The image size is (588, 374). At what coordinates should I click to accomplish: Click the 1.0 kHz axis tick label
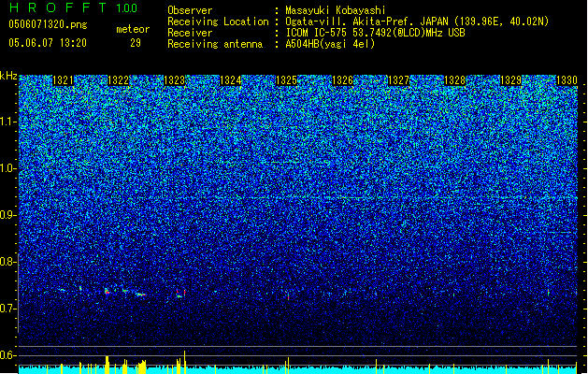tap(8, 168)
